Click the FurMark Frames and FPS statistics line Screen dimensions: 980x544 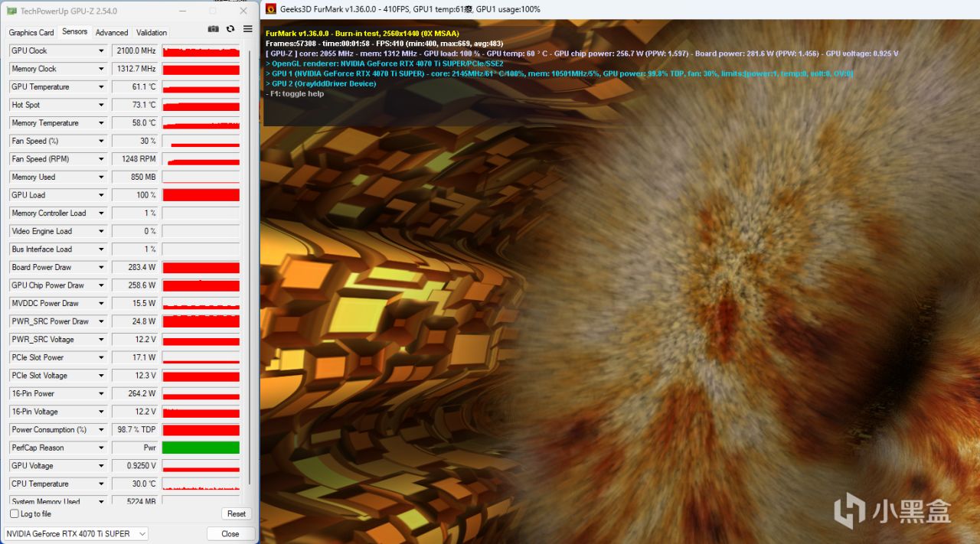384,44
